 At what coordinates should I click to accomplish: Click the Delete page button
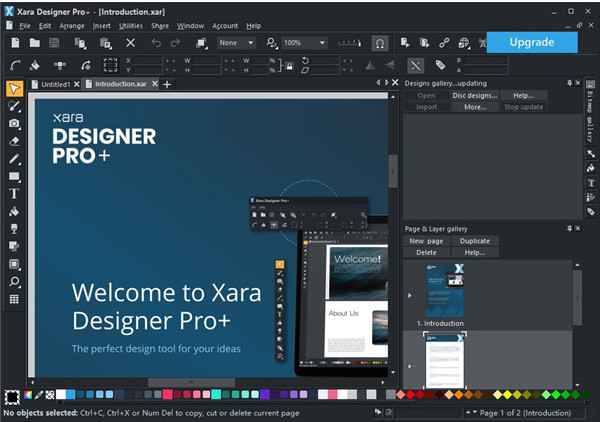point(426,253)
